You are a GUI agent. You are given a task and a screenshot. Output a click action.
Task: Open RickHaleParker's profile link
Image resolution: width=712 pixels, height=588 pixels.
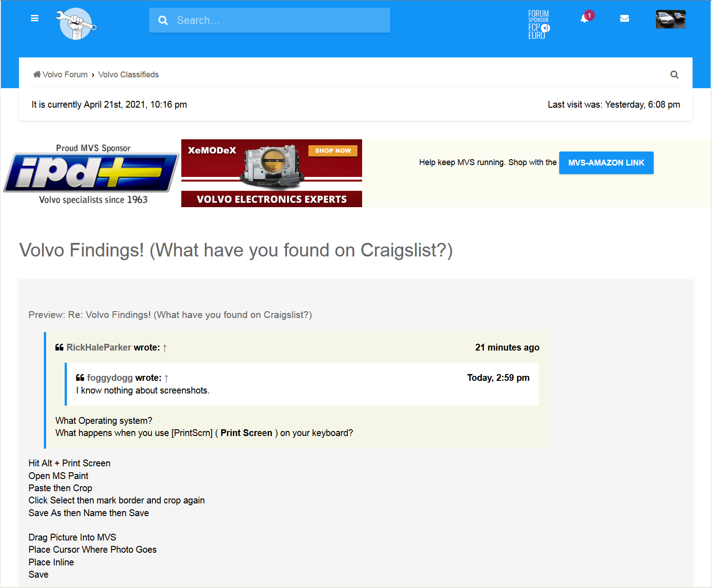tap(99, 347)
